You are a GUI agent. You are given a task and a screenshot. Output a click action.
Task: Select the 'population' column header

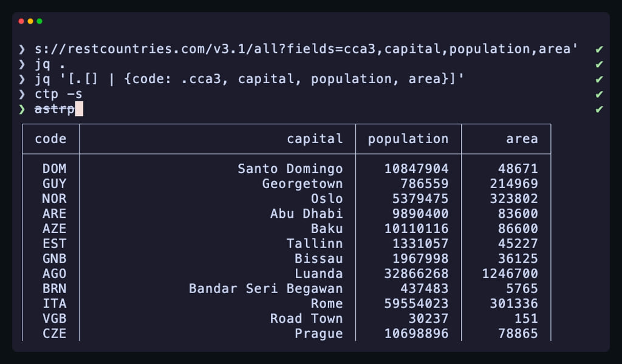[x=408, y=139]
